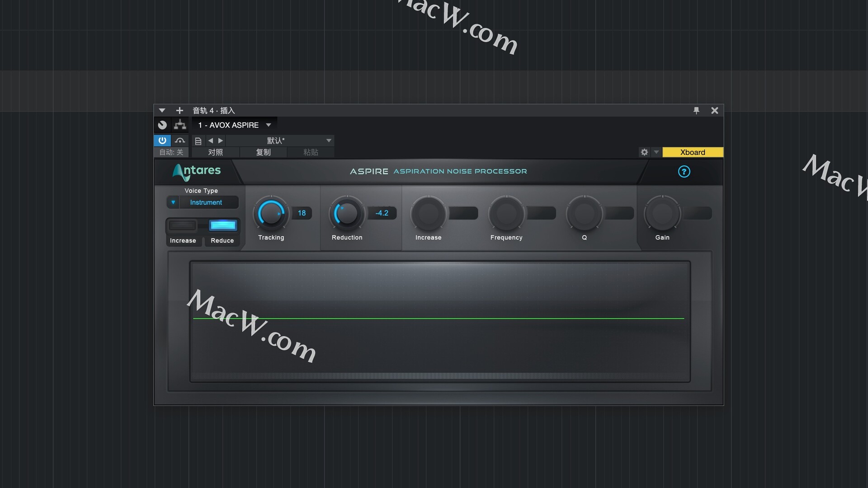The image size is (868, 488).
Task: Open the Voice Type dropdown arrow
Action: point(173,202)
